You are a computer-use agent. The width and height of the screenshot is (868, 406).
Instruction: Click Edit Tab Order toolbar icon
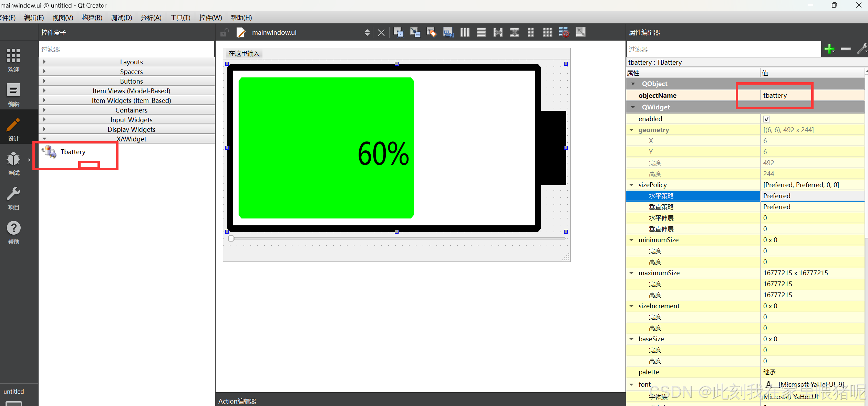coord(448,32)
